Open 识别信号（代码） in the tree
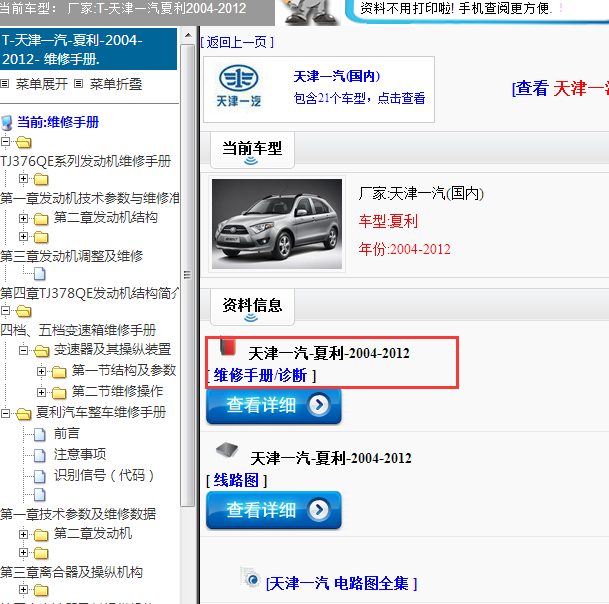The image size is (609, 604). [x=104, y=475]
